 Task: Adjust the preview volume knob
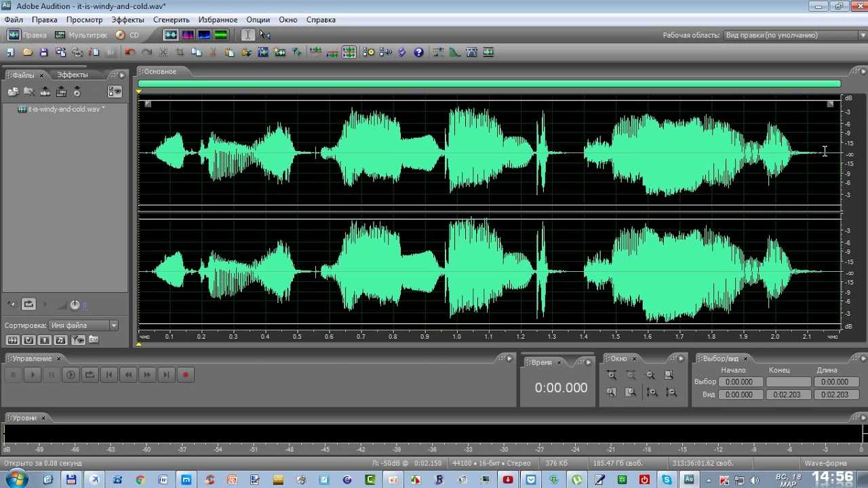point(75,305)
